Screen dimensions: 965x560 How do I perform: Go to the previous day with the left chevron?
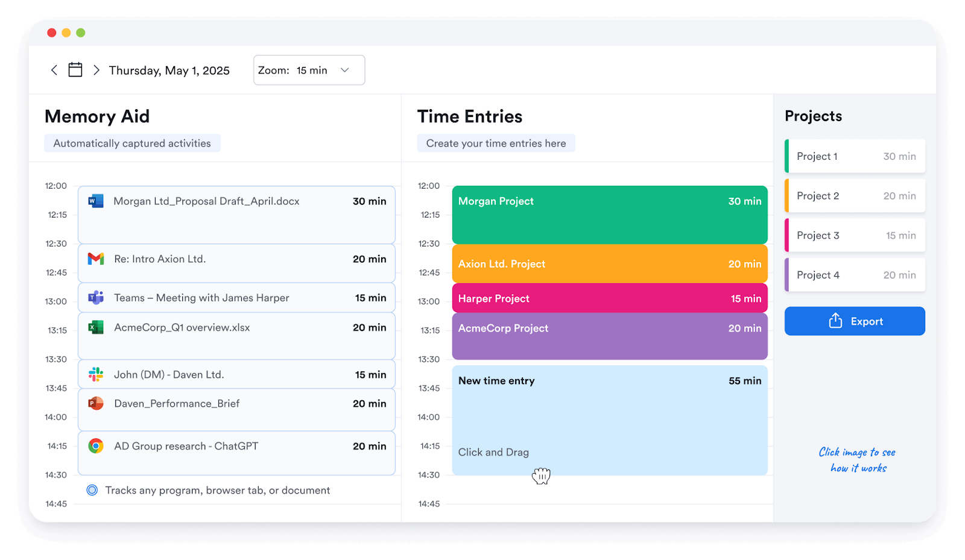tap(54, 70)
